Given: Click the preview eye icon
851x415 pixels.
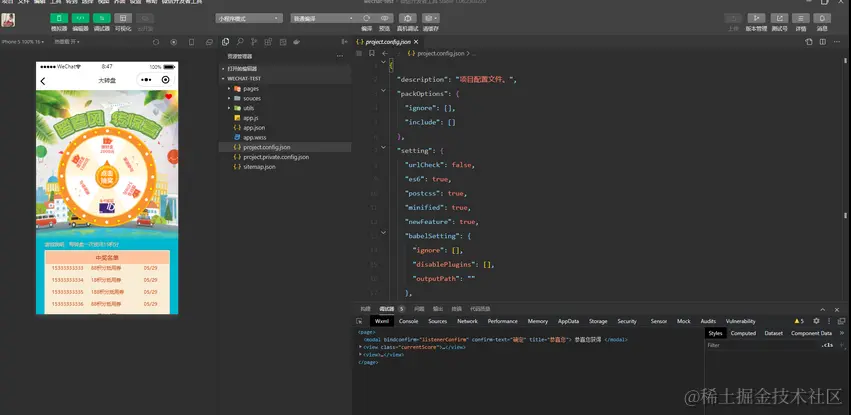Looking at the screenshot, I should click(384, 18).
